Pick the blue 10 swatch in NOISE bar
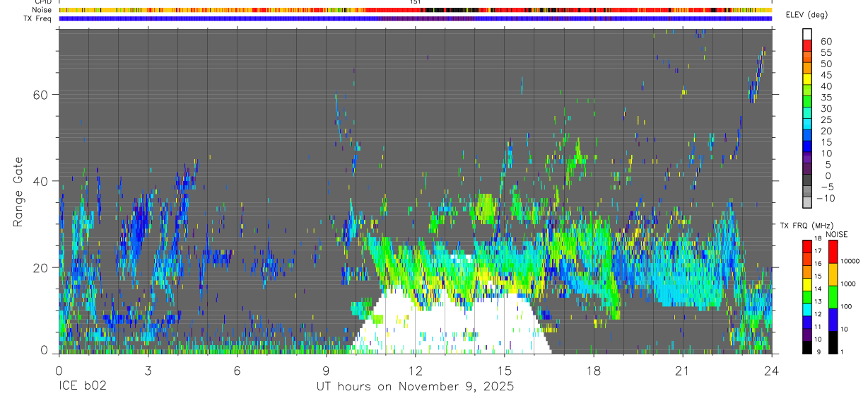868x401 pixels. (833, 320)
